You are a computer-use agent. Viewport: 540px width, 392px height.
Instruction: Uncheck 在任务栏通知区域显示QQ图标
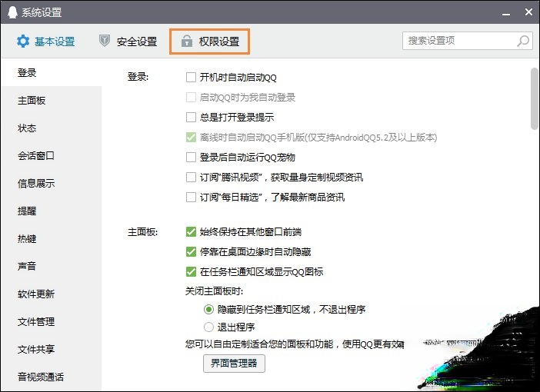[191, 271]
